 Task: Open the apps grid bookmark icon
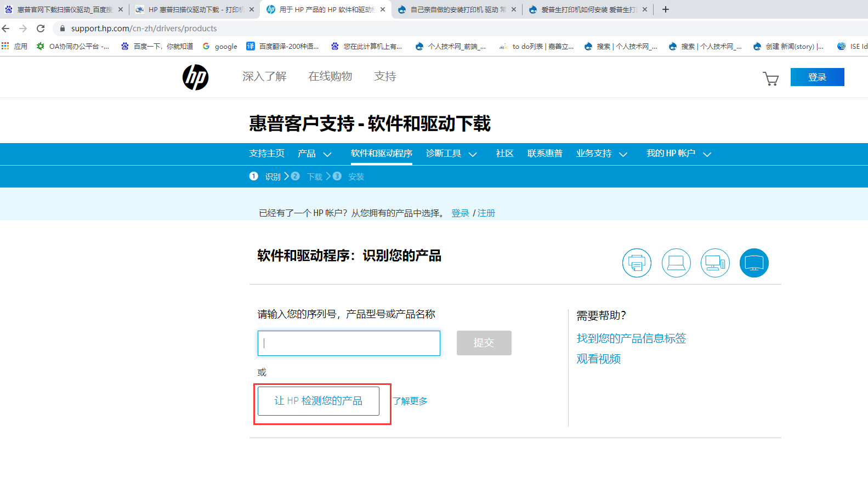pyautogui.click(x=5, y=46)
